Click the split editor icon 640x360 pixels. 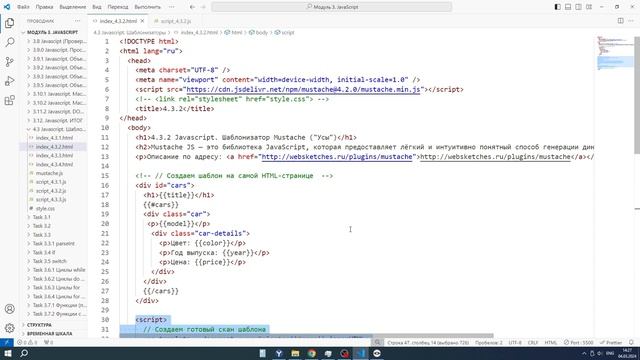click(620, 21)
